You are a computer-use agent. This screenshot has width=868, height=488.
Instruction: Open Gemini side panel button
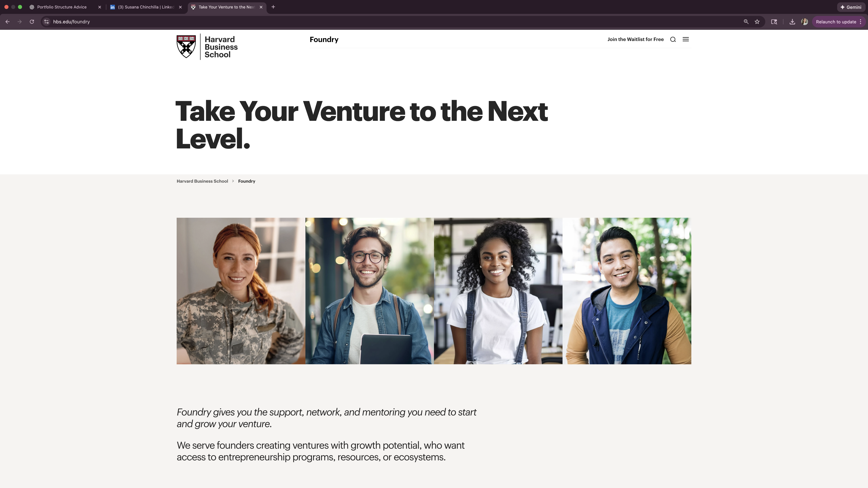851,7
